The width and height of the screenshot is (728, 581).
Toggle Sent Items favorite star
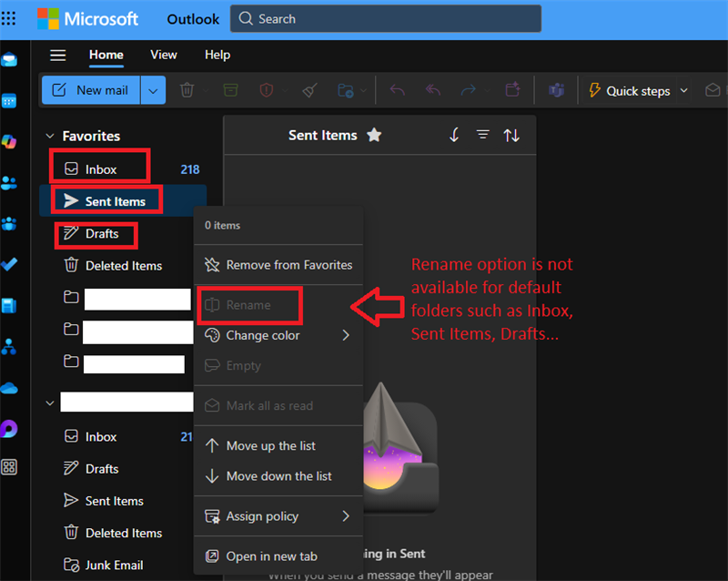click(374, 136)
